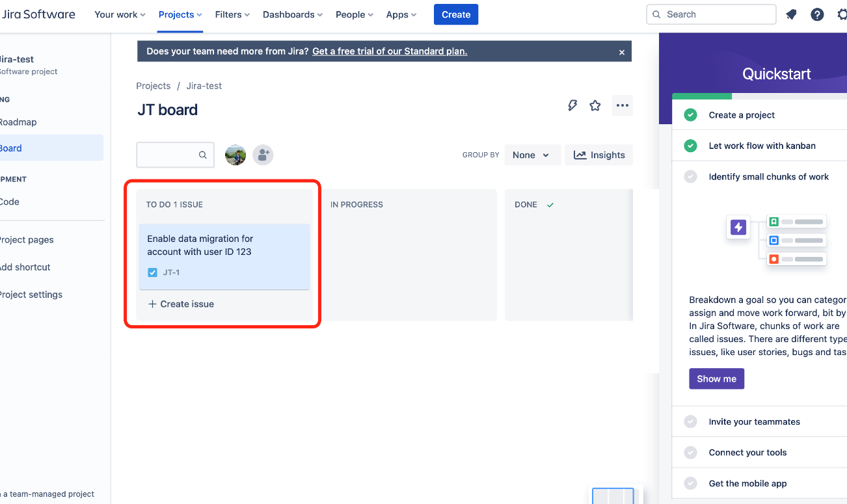The width and height of the screenshot is (847, 504).
Task: Click the magnifier icon in board search
Action: tap(203, 155)
